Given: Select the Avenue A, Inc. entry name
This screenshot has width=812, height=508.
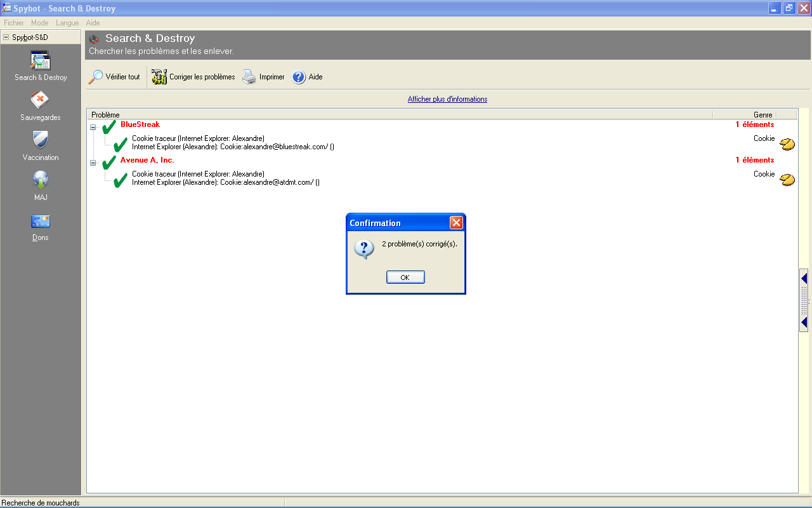Looking at the screenshot, I should pos(147,160).
